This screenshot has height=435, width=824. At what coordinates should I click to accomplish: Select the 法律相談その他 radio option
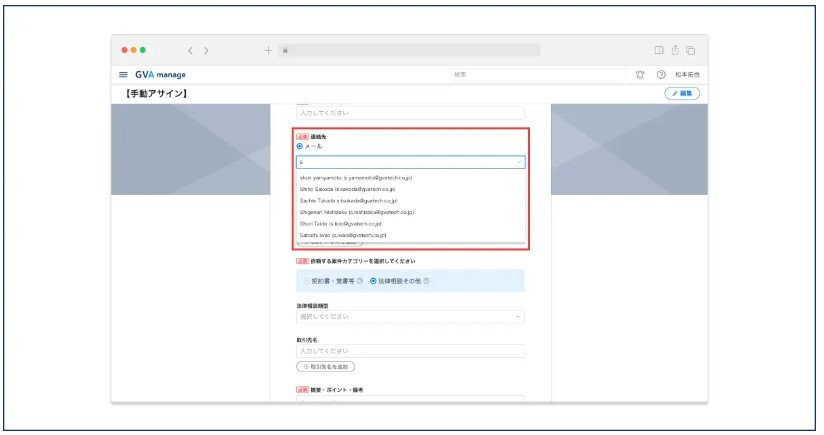click(x=373, y=281)
